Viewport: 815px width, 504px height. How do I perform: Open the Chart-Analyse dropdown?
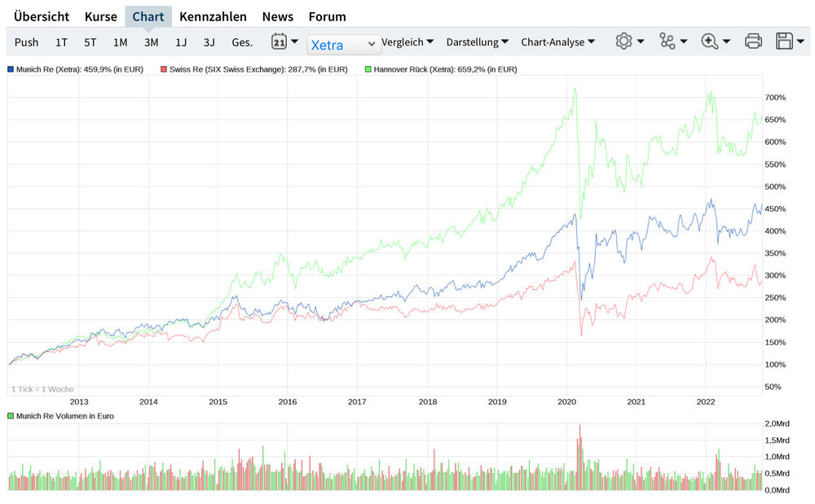pyautogui.click(x=558, y=42)
